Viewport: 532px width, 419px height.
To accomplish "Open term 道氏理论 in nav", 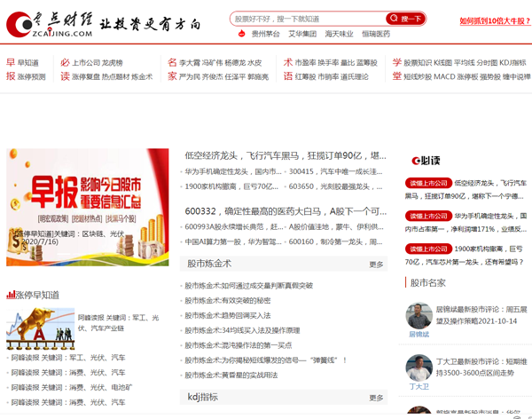I will click(354, 77).
